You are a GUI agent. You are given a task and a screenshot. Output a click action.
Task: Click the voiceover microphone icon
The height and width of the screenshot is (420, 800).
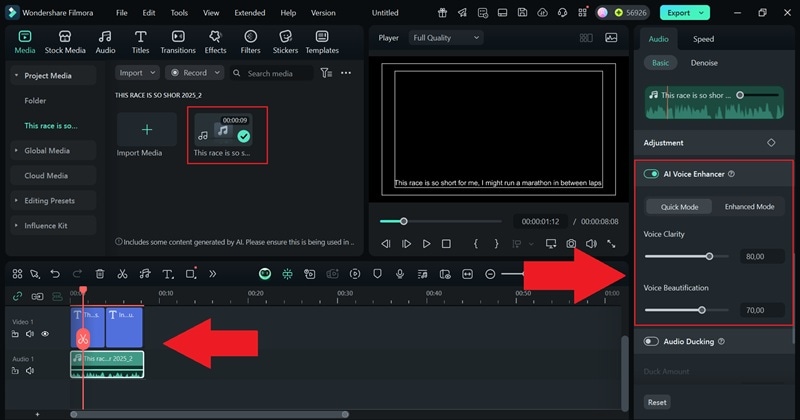399,274
